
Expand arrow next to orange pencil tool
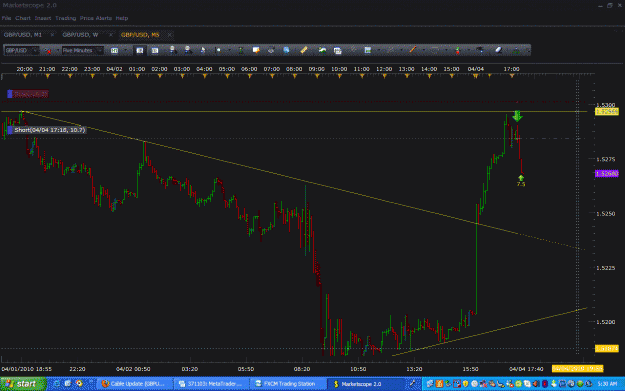[424, 50]
